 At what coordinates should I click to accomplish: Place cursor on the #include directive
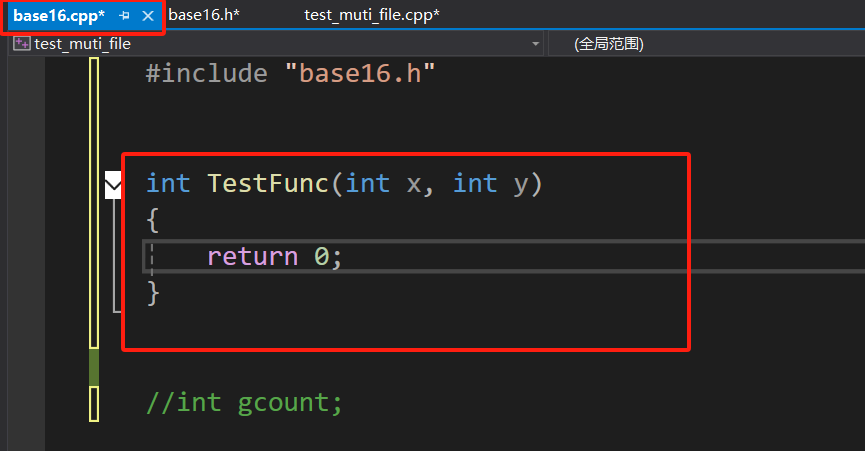click(206, 73)
